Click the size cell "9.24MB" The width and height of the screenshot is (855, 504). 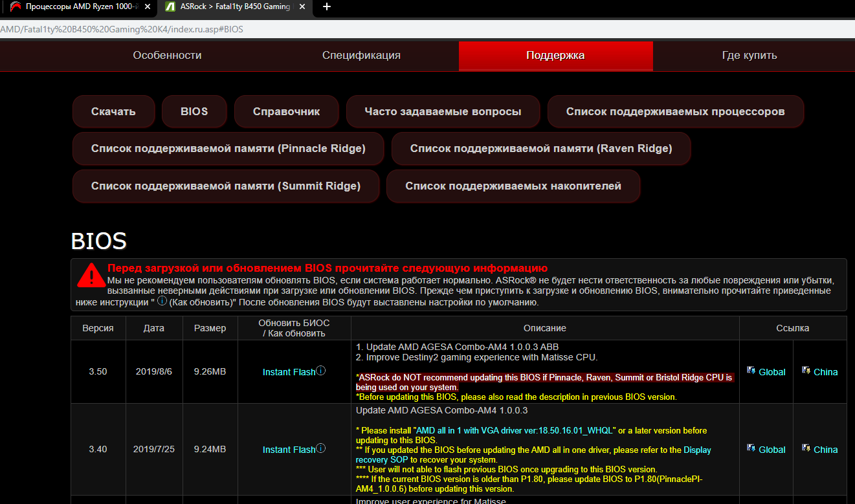[x=210, y=450]
